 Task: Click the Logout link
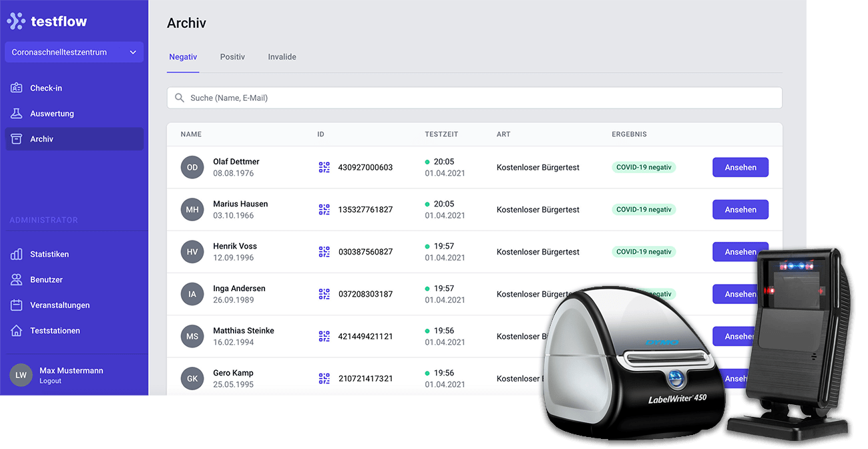(x=50, y=381)
